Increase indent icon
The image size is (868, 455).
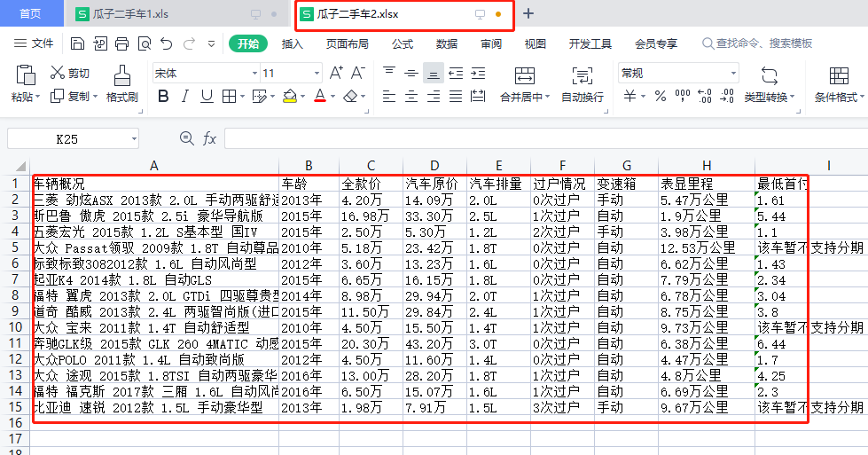tap(478, 73)
